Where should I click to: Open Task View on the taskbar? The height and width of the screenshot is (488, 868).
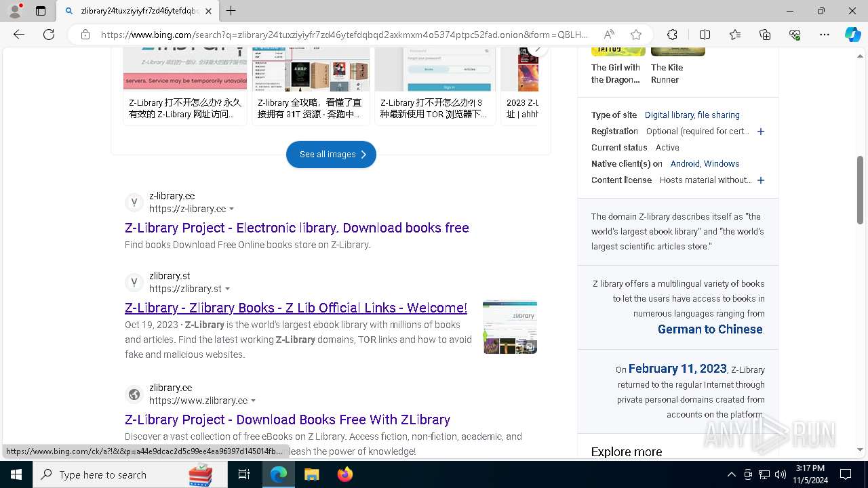pos(244,474)
